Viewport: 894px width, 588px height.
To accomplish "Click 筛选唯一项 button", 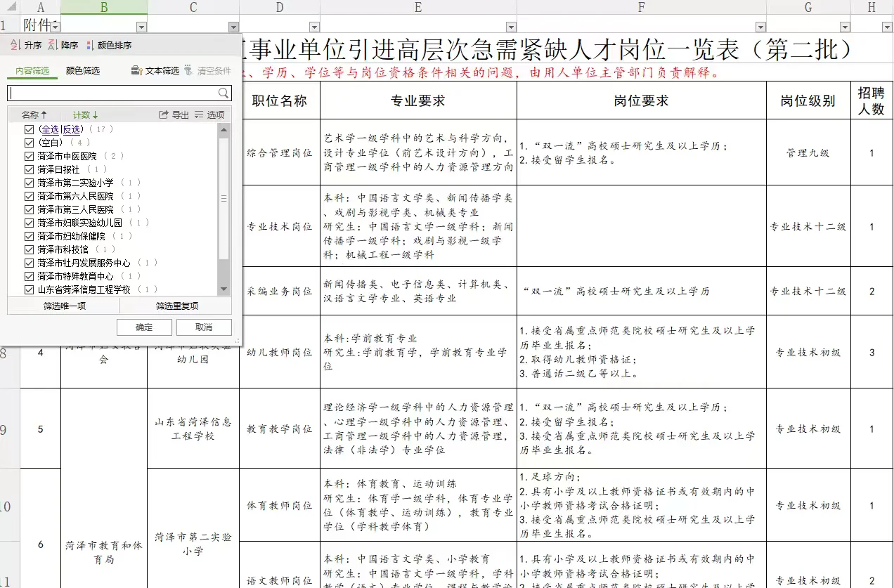I will click(64, 306).
